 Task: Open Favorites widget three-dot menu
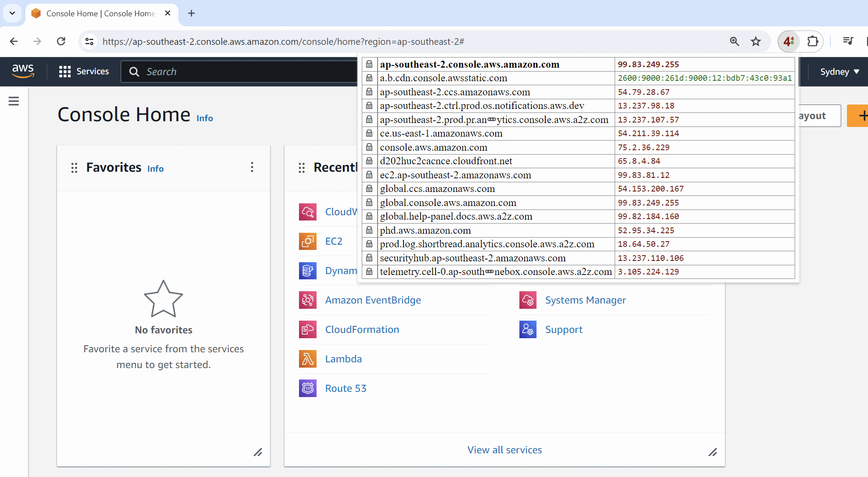(x=252, y=167)
